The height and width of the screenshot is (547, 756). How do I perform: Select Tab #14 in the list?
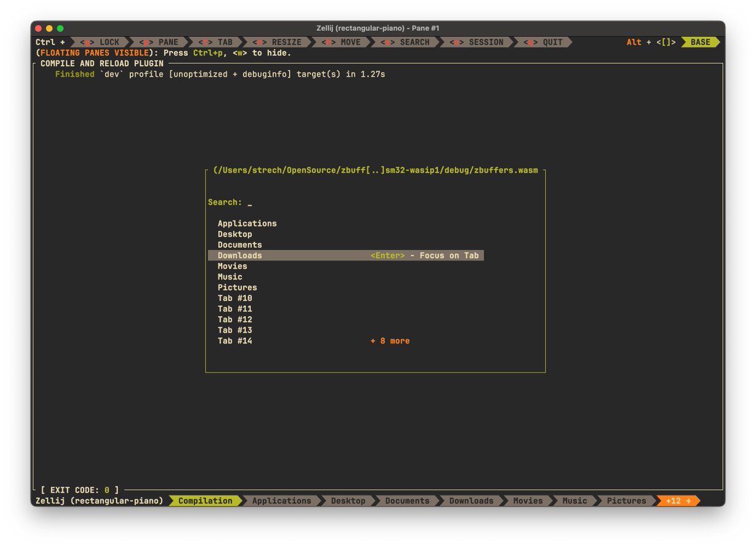[x=235, y=341]
